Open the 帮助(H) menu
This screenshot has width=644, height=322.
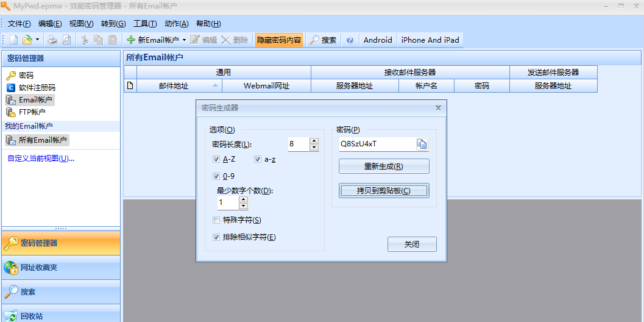point(208,24)
